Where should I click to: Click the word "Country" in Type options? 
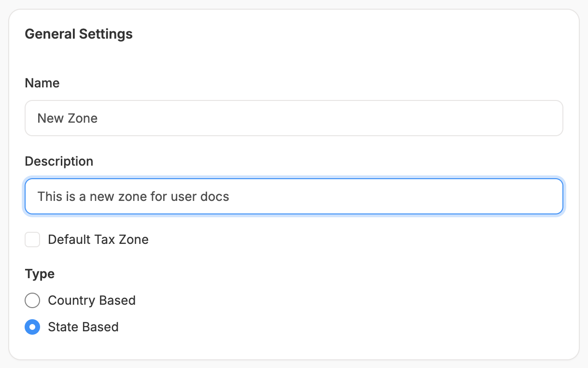click(70, 300)
